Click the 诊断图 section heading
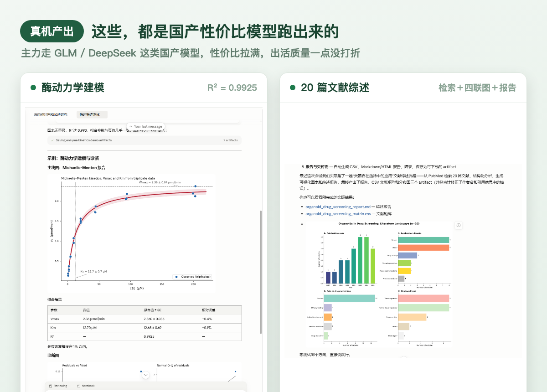This screenshot has height=392, width=547. click(x=53, y=355)
